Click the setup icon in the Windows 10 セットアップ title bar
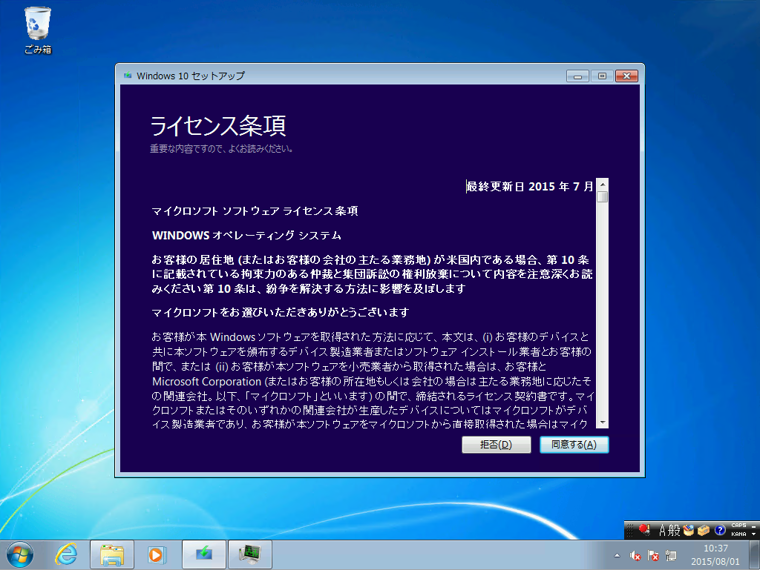The height and width of the screenshot is (570, 760). [x=127, y=76]
